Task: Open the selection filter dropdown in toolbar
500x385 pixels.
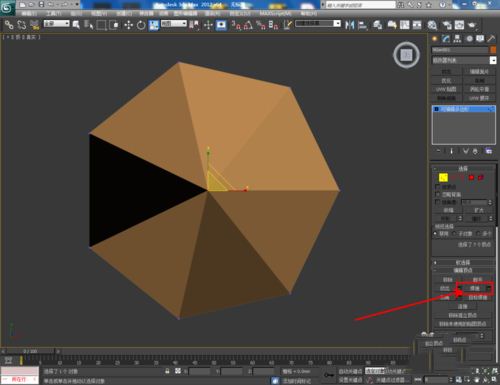Action: pos(57,24)
